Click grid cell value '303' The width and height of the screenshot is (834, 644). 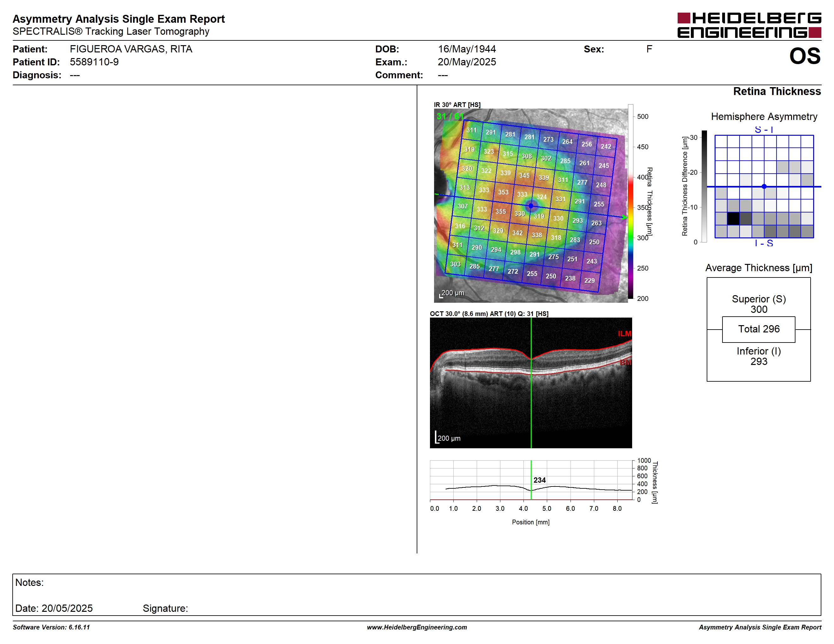coord(455,264)
